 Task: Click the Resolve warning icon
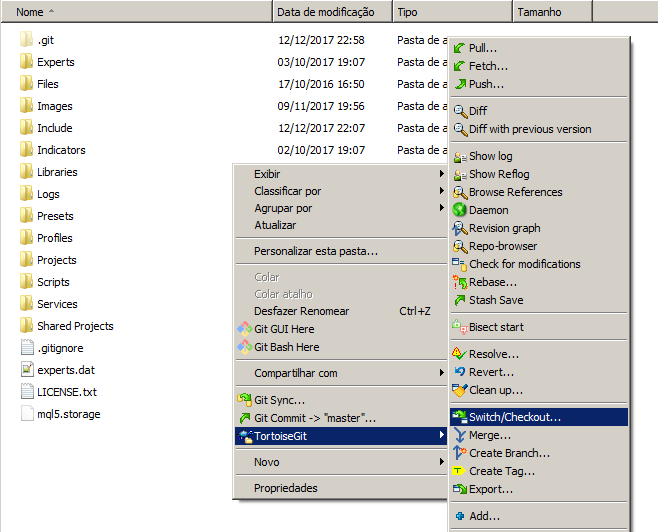[460, 354]
